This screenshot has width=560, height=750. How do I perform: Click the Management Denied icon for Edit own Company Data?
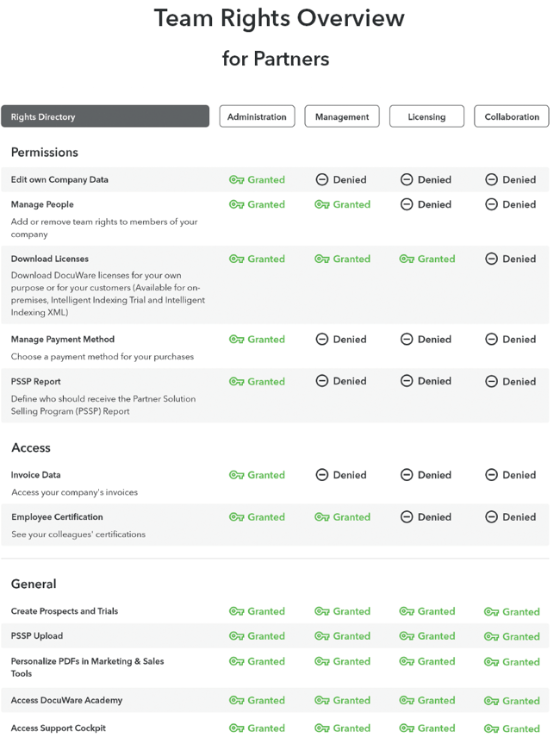pos(321,180)
